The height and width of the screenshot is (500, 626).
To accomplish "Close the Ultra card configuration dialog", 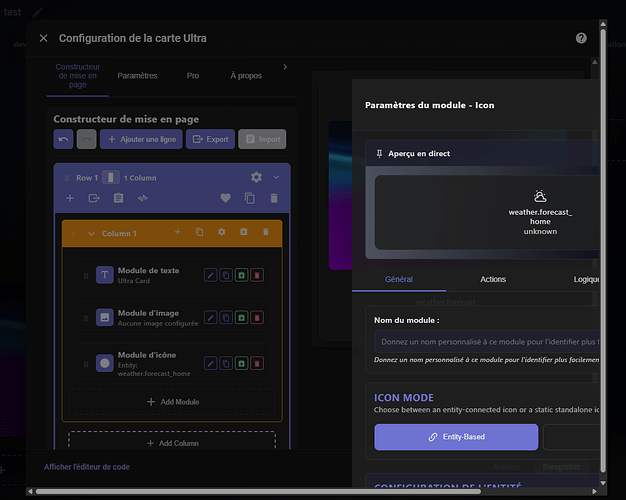I will tap(44, 38).
